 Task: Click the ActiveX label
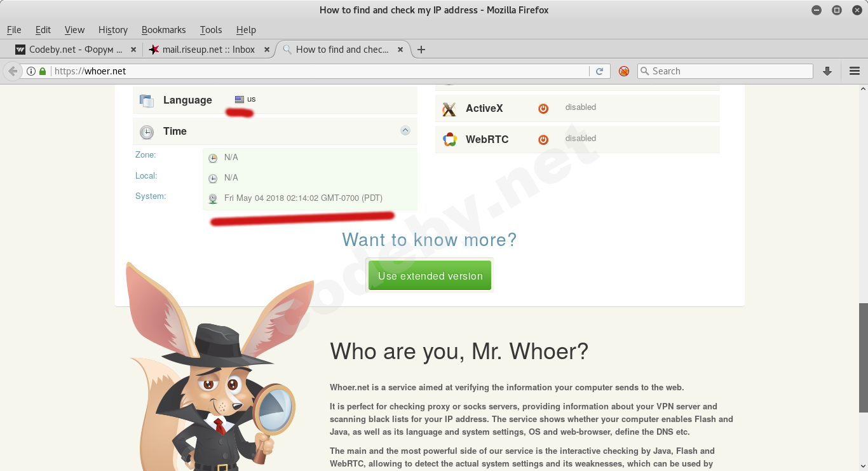click(x=484, y=108)
